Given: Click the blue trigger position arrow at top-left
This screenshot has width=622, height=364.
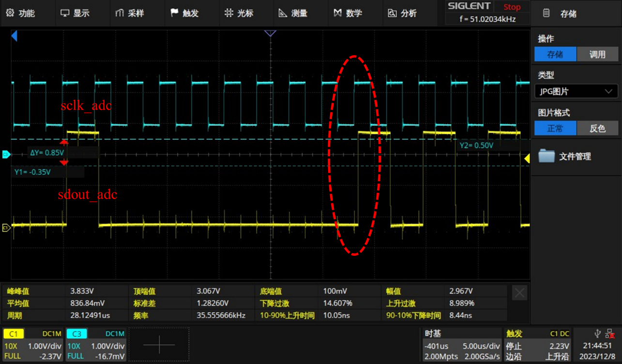Looking at the screenshot, I should [14, 36].
